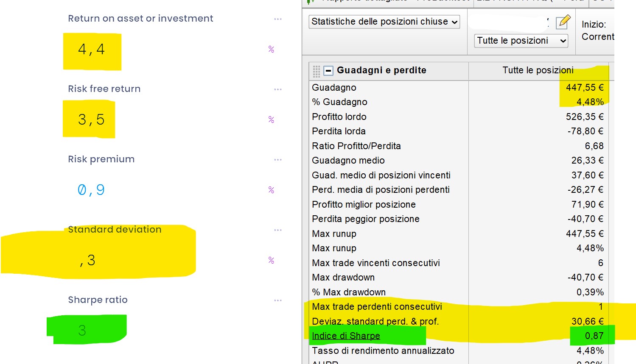Click percent unit beside Return on asset
The height and width of the screenshot is (364, 636).
[x=271, y=50]
